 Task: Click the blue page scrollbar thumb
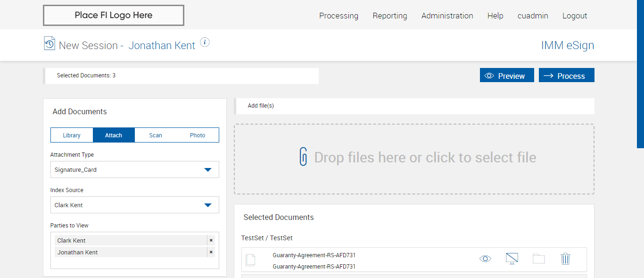coord(640,74)
